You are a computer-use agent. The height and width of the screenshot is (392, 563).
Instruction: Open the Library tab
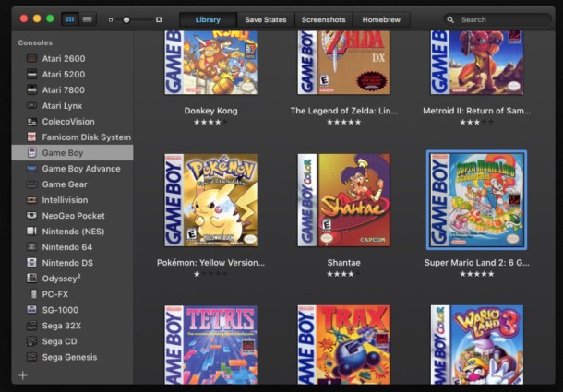pos(208,19)
